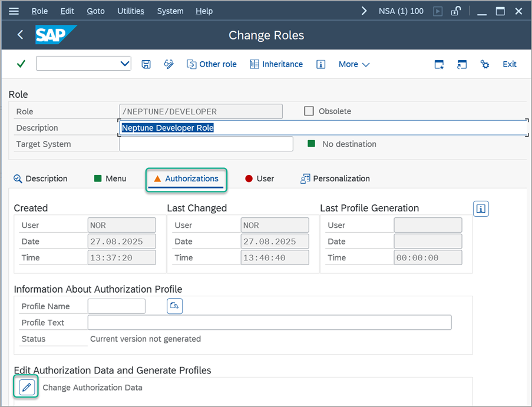Click the Display/Change pencil toolbar icon
Image resolution: width=532 pixels, height=407 pixels.
(168, 64)
